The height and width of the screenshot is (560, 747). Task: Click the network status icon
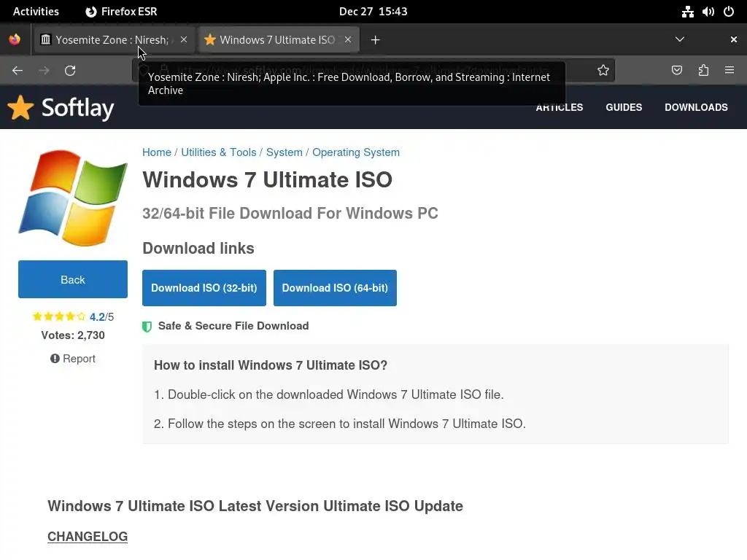687,12
